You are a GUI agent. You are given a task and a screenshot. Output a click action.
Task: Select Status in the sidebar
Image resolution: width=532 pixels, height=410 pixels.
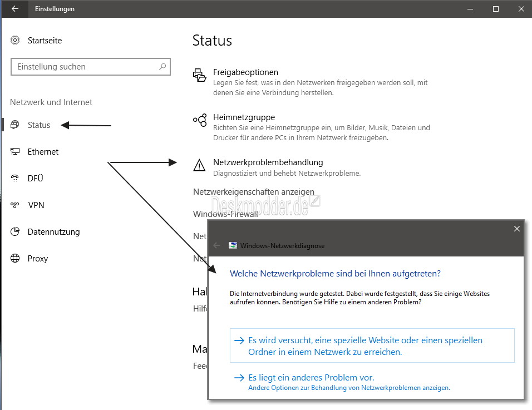(39, 125)
